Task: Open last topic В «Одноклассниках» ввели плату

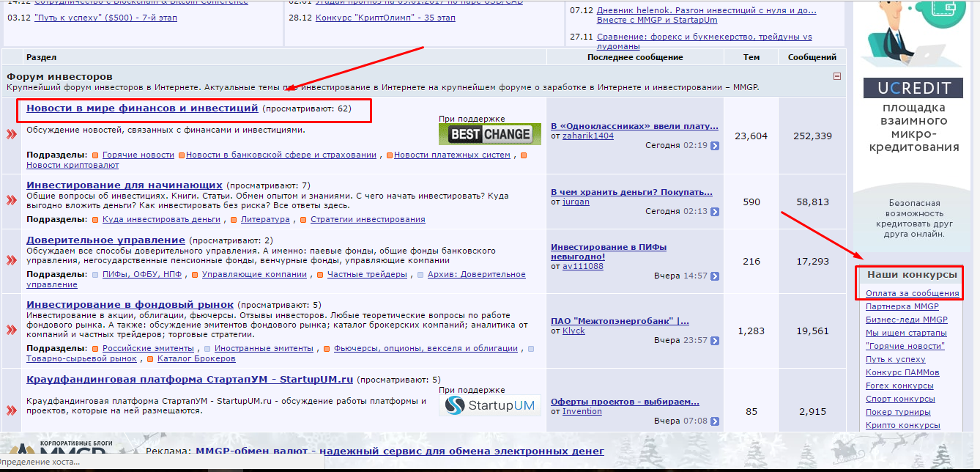Action: [634, 126]
